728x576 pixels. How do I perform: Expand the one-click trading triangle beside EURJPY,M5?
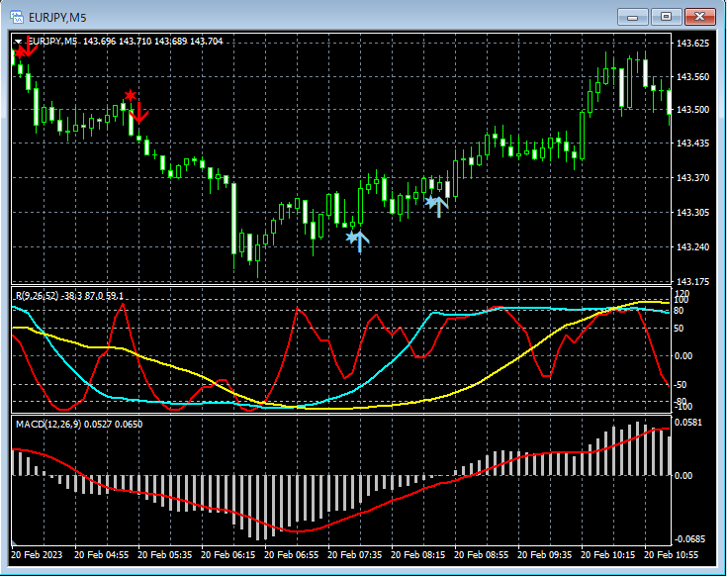[x=18, y=41]
